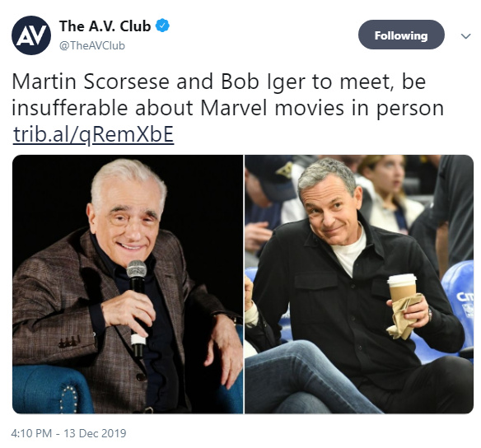Click the white AV letters in avatar
The image size is (481, 448).
pyautogui.click(x=31, y=35)
